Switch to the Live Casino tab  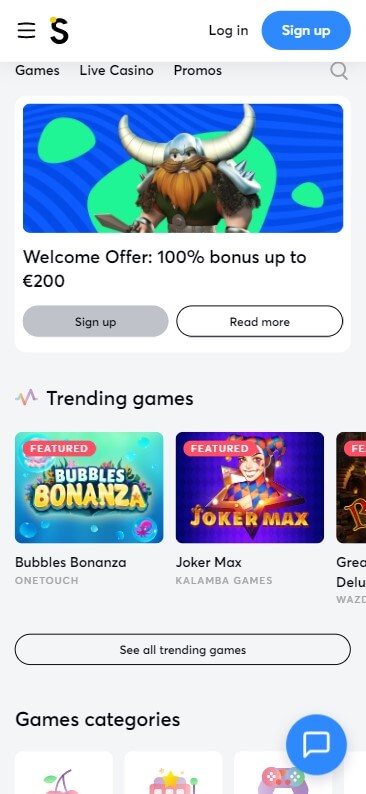tap(116, 70)
